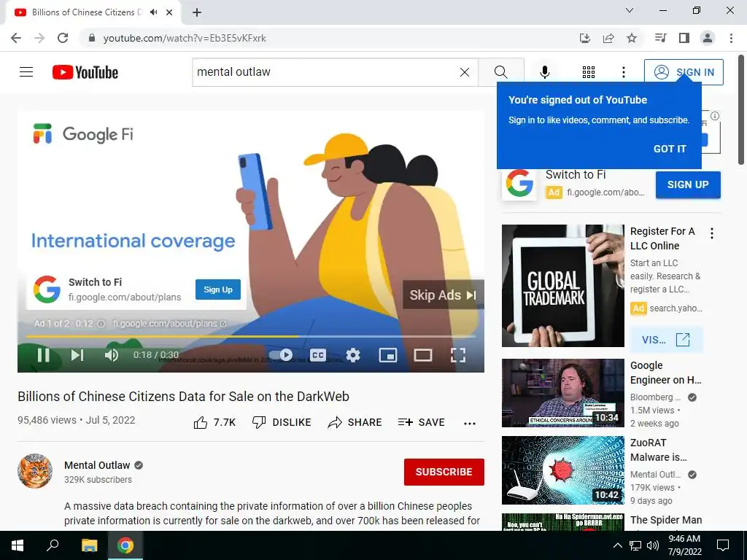The height and width of the screenshot is (560, 747).
Task: Open Mental Outlaw channel avatar
Action: (x=35, y=471)
